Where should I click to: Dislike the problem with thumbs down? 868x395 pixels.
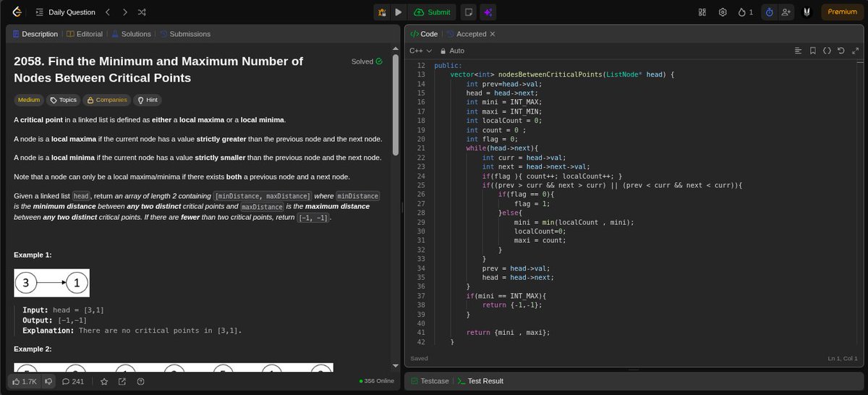click(48, 381)
